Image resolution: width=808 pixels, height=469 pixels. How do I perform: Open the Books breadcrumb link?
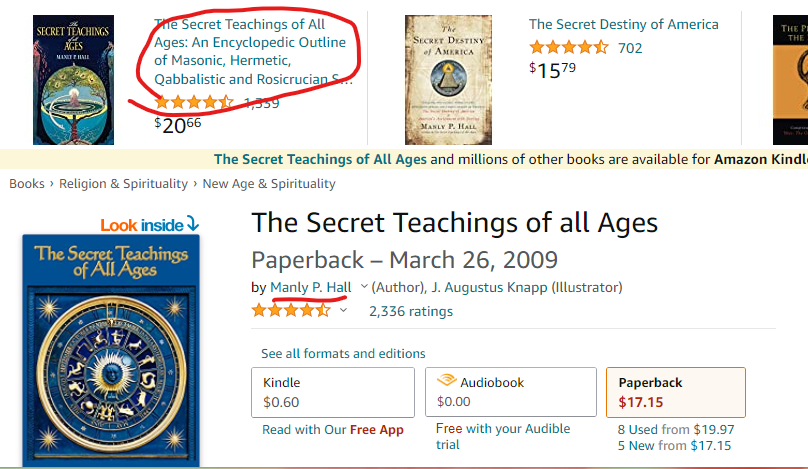coord(27,184)
